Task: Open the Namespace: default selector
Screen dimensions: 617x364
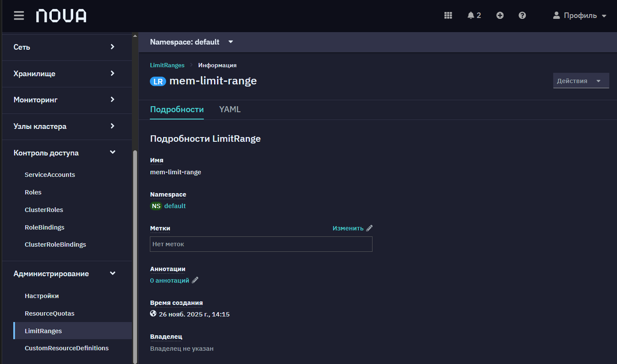Action: pos(192,42)
